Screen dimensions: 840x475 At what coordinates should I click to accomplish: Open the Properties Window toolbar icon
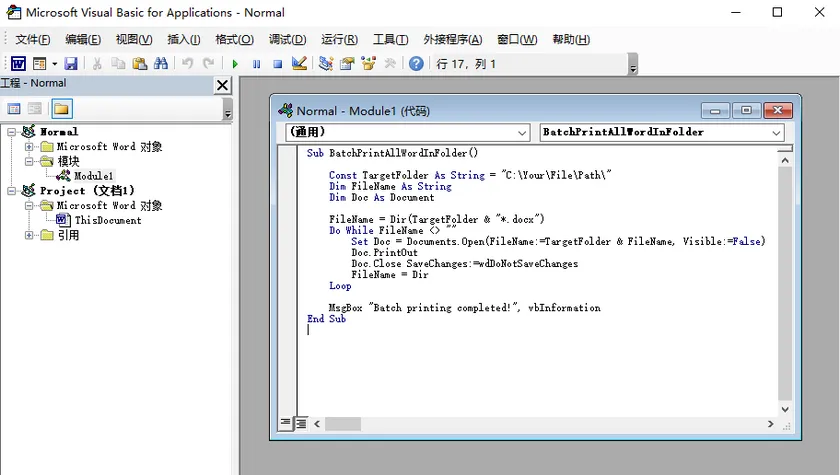pos(347,64)
